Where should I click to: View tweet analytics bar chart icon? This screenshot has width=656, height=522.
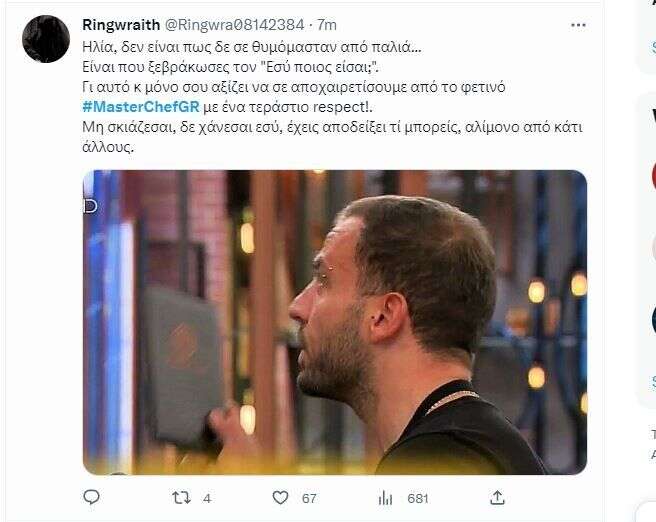point(385,498)
